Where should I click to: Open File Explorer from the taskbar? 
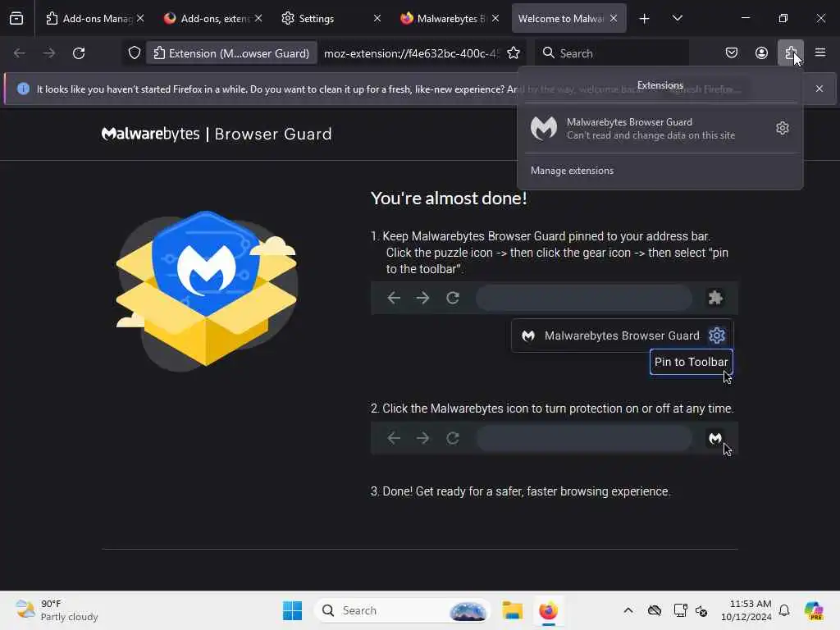pyautogui.click(x=512, y=610)
